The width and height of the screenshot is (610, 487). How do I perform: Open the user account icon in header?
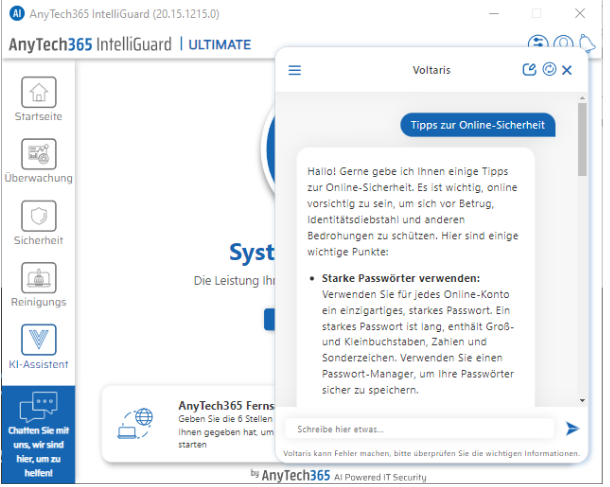(x=563, y=44)
